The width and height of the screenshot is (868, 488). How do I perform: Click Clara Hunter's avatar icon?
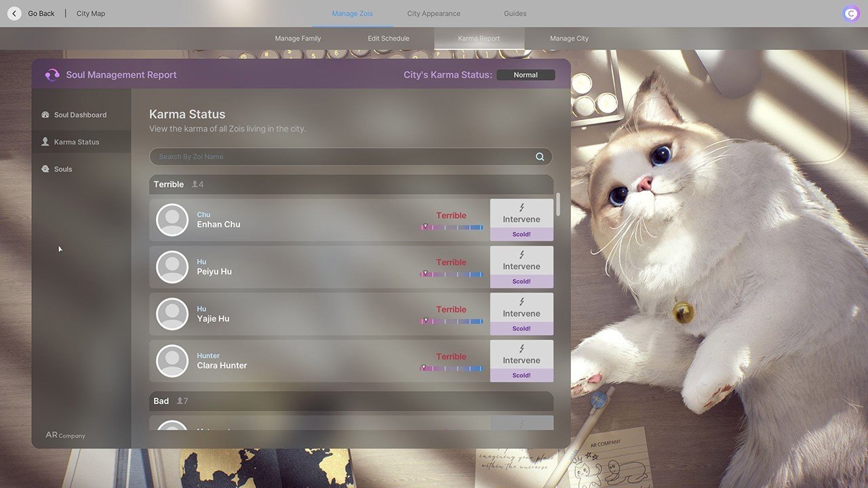click(x=172, y=361)
